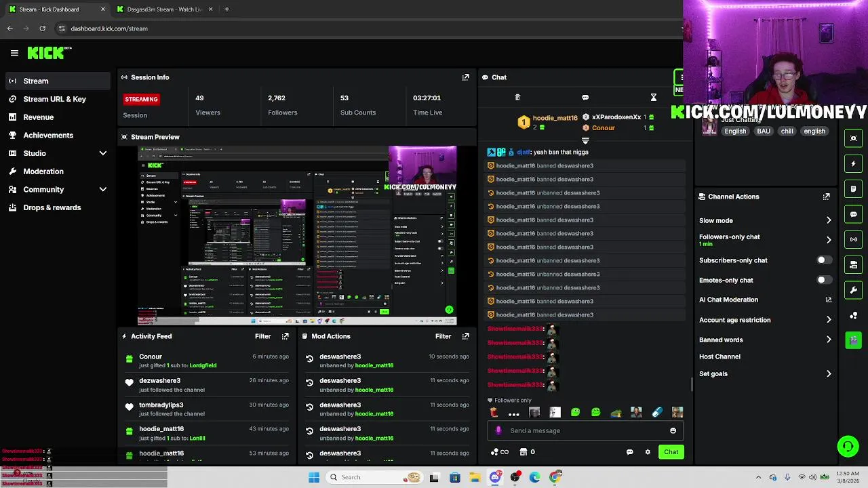868x488 pixels.
Task: Pop out the Activity Feed panel
Action: [285, 336]
